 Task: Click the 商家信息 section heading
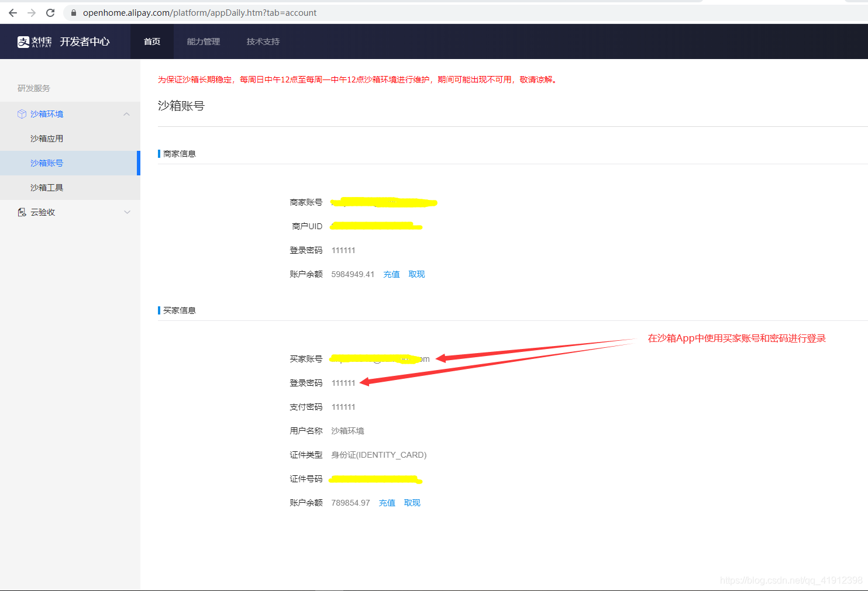[x=180, y=154]
